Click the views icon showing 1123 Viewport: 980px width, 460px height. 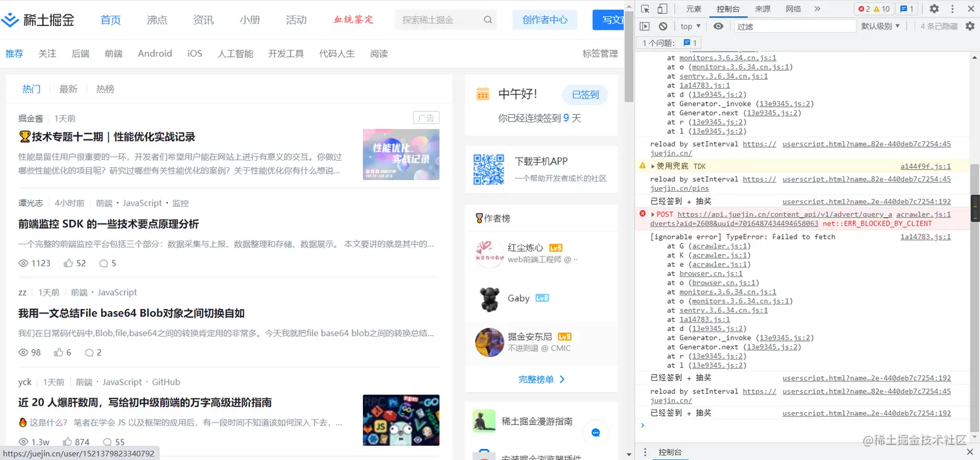(23, 263)
